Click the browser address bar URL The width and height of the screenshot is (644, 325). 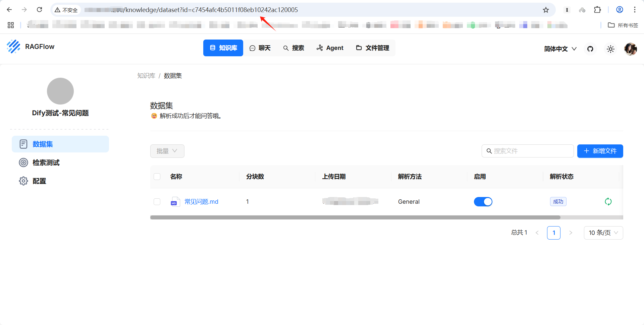point(191,10)
